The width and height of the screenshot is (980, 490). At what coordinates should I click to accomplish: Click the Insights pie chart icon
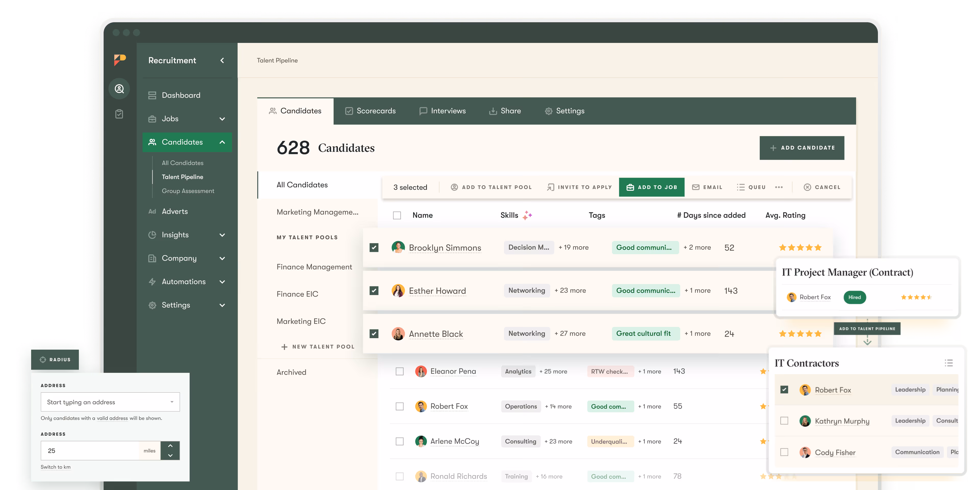(152, 235)
